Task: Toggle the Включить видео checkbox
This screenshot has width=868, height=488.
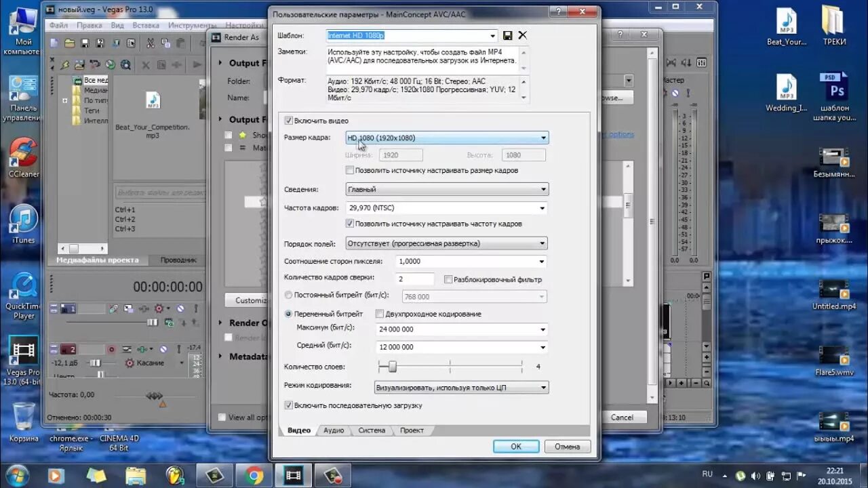Action: point(289,121)
